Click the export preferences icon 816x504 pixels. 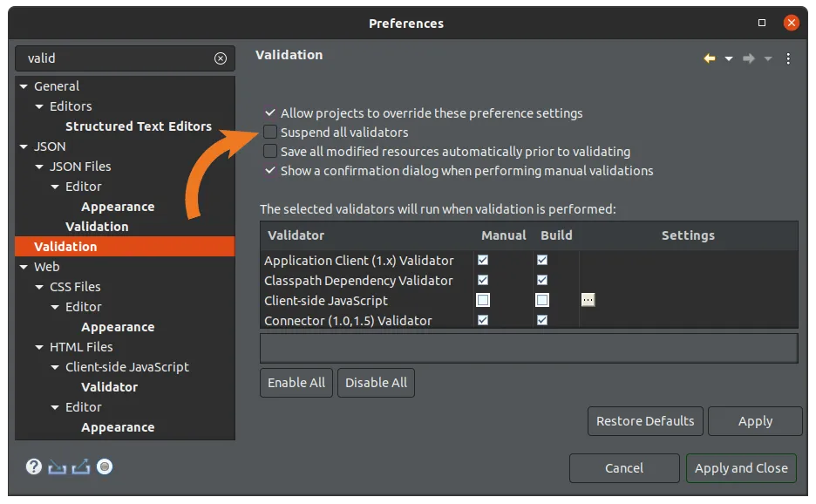[x=81, y=467]
